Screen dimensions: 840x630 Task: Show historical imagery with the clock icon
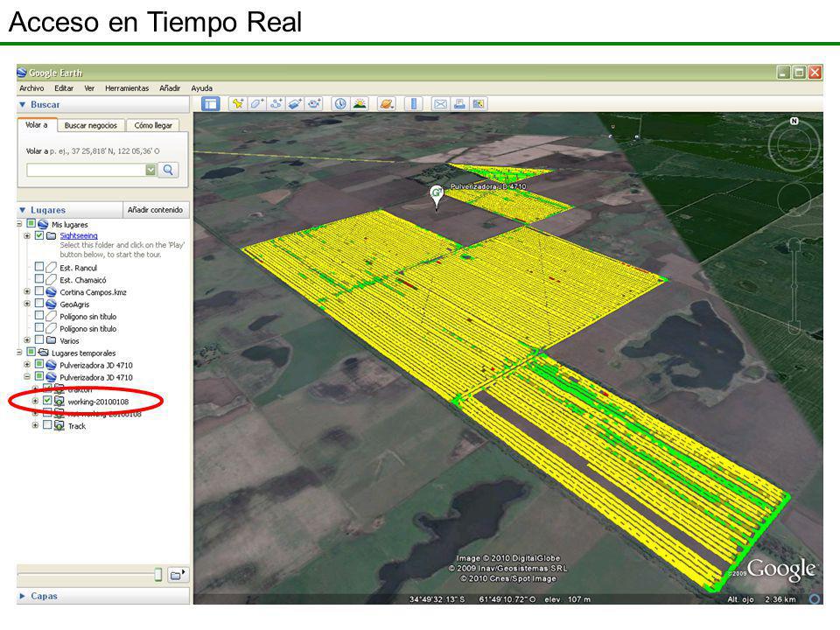click(x=340, y=104)
